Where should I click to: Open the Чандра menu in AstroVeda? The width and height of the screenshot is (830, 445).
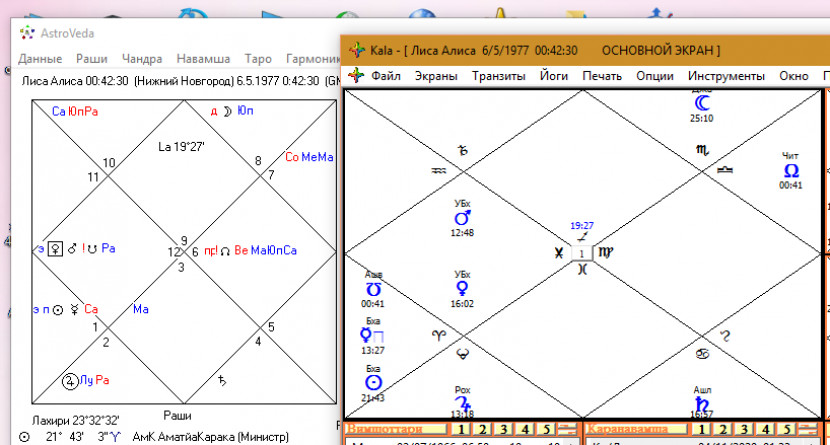(x=142, y=59)
